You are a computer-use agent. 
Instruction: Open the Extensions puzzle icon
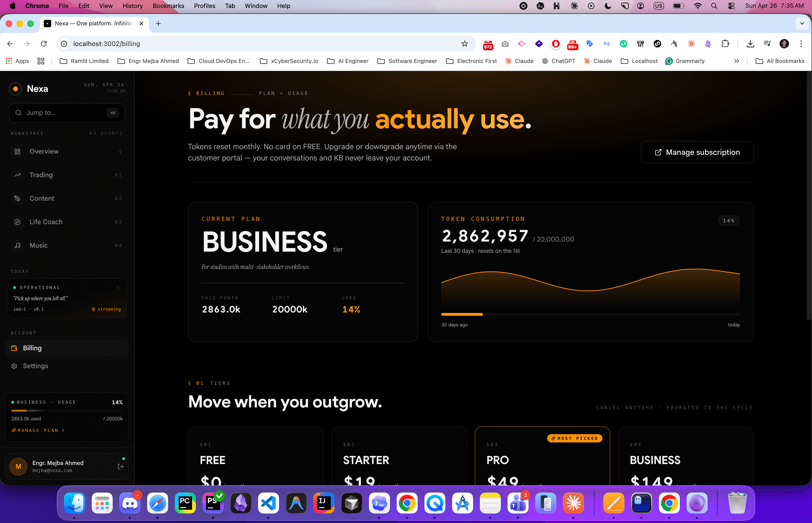(725, 44)
